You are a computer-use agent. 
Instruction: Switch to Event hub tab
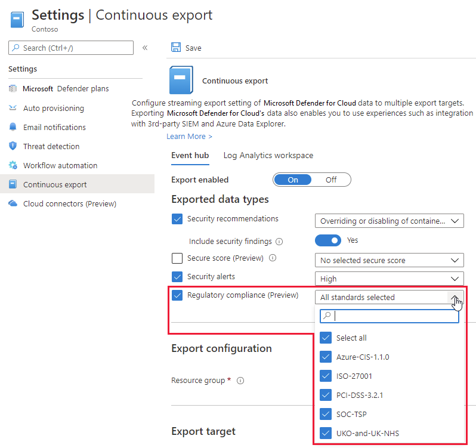(190, 156)
